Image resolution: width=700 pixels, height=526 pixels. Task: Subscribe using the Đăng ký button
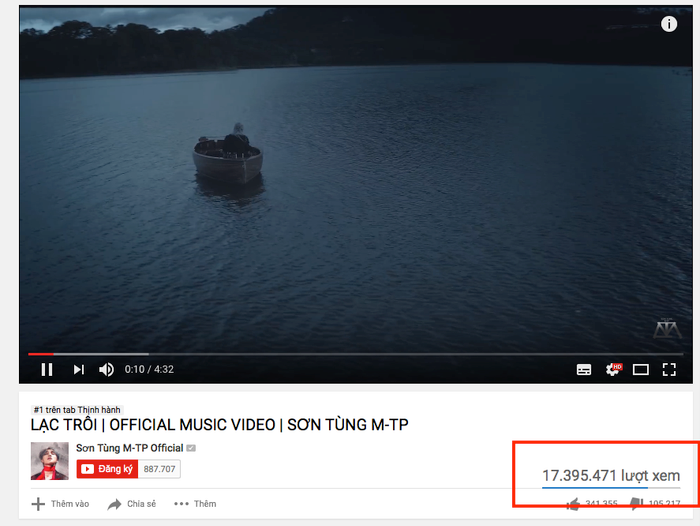pyautogui.click(x=107, y=469)
